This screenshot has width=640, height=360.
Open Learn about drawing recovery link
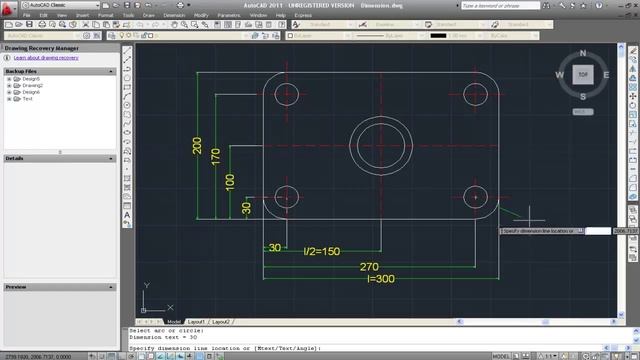click(46, 58)
